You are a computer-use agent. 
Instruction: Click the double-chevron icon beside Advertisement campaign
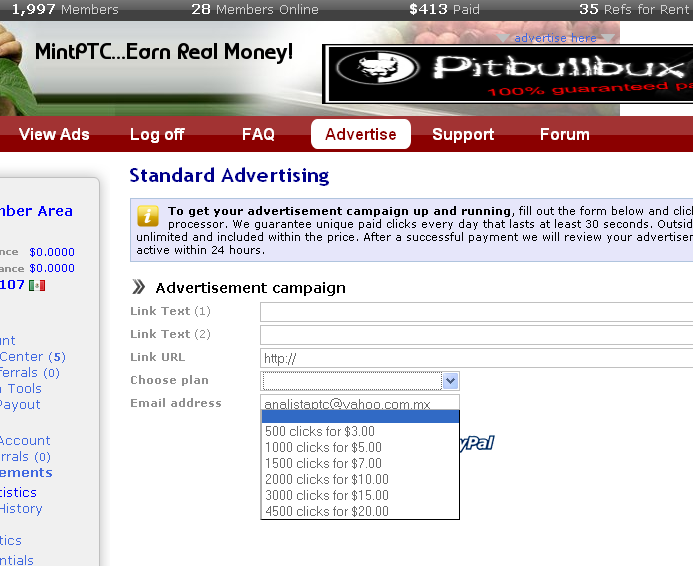pyautogui.click(x=138, y=287)
